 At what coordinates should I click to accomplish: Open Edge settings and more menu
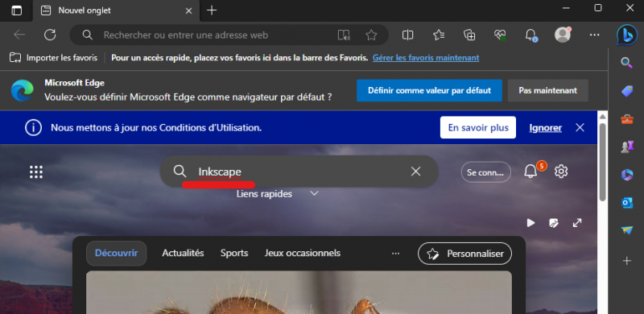pos(594,35)
